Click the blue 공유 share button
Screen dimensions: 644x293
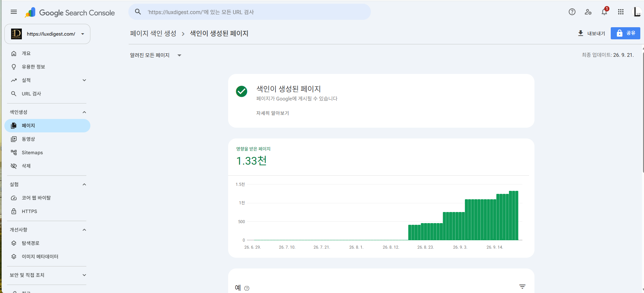(626, 33)
